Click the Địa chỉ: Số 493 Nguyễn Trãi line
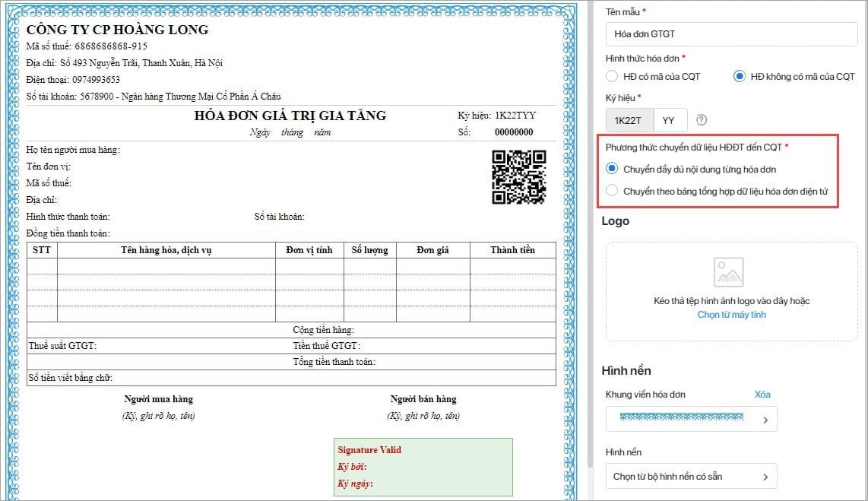Viewport: 868px width, 501px height. [x=125, y=63]
